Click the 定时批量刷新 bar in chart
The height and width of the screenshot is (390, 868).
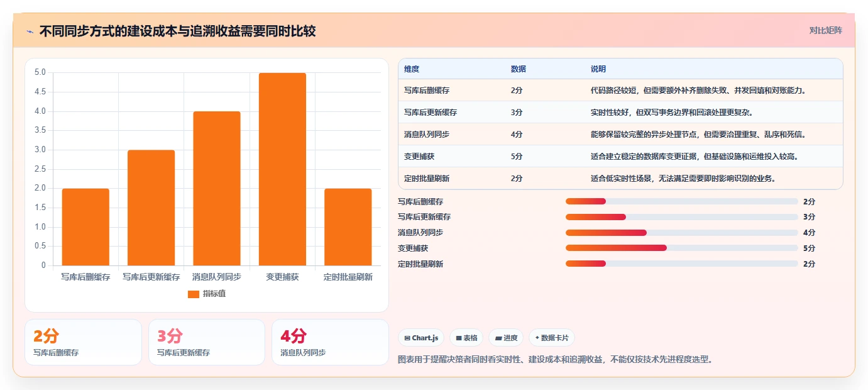(348, 227)
